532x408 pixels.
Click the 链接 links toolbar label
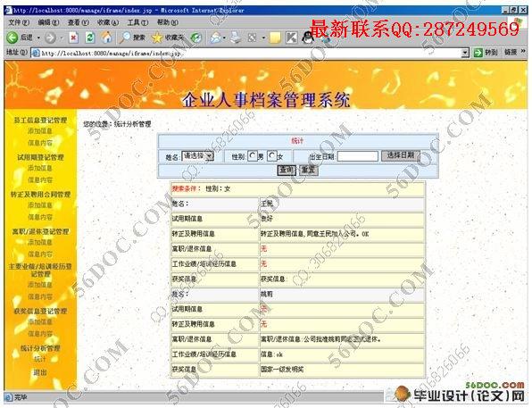pos(511,53)
